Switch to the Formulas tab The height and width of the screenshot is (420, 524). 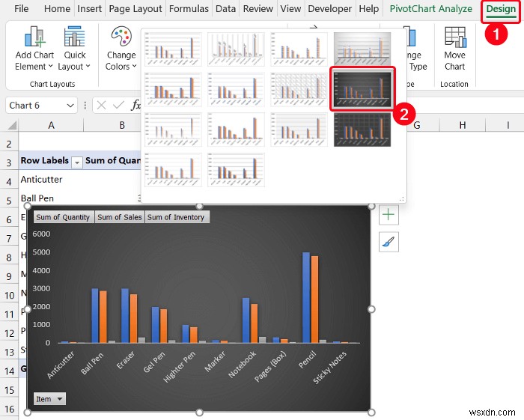(x=189, y=9)
